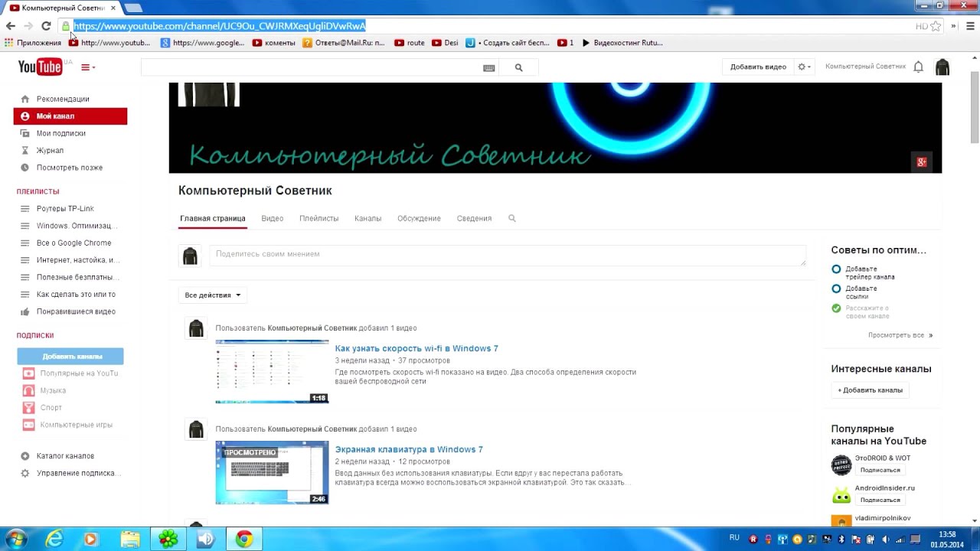Switch to the Сведения tab
This screenshot has width=980, height=551.
tap(474, 218)
